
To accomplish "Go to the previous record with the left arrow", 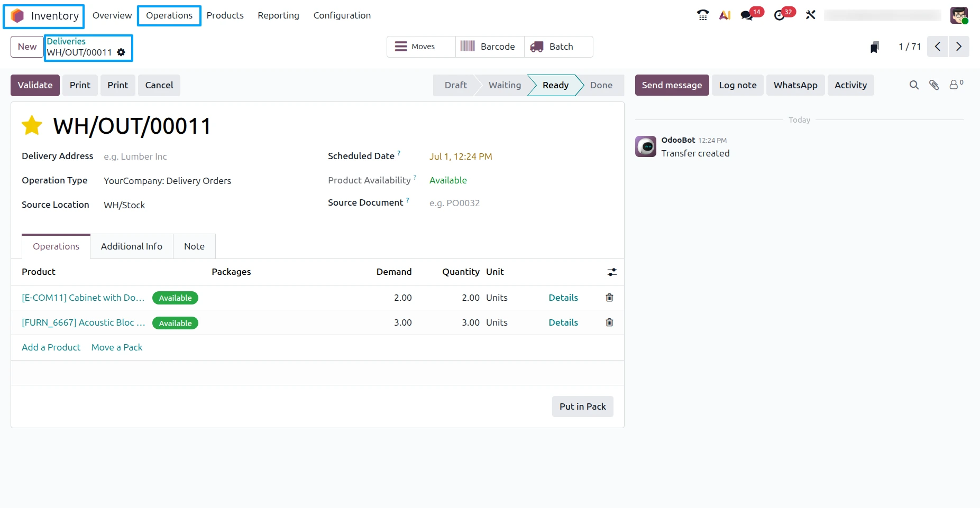I will point(937,47).
